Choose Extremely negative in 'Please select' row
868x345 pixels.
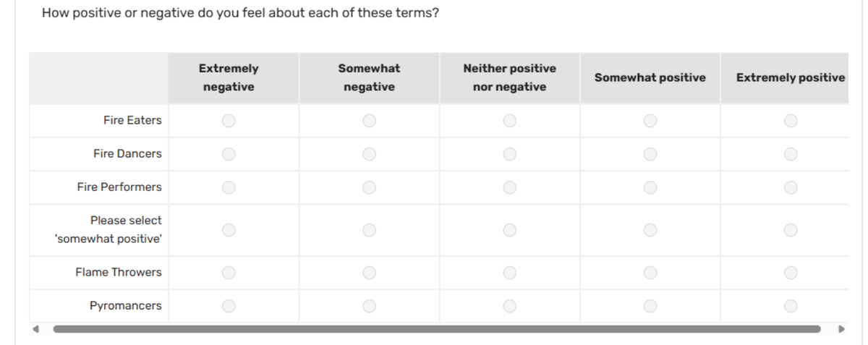pyautogui.click(x=229, y=230)
